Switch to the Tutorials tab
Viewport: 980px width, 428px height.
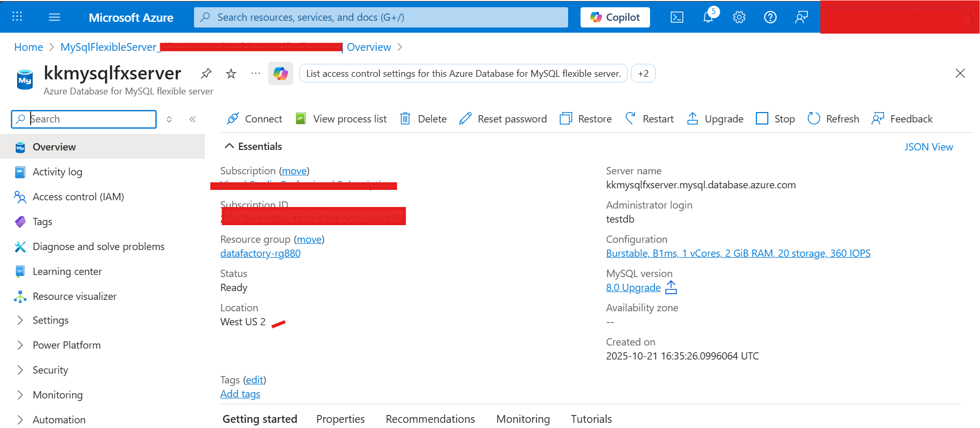point(591,419)
